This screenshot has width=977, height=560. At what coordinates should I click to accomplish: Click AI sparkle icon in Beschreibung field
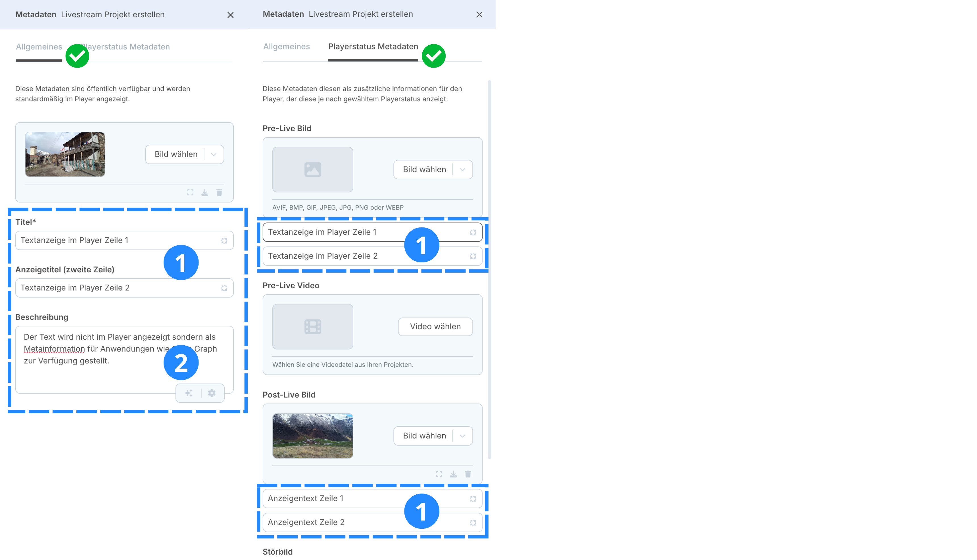click(x=189, y=393)
